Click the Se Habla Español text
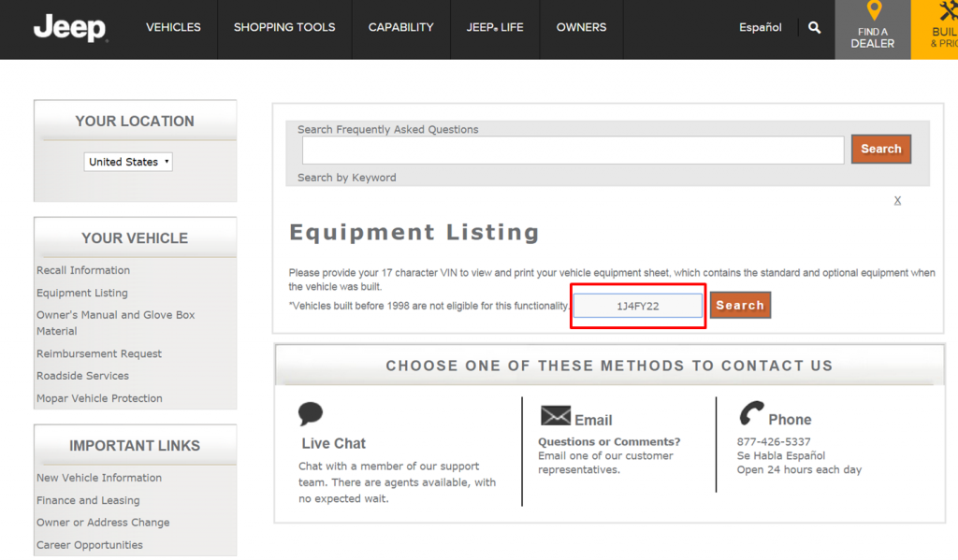Image resolution: width=958 pixels, height=560 pixels. point(781,455)
